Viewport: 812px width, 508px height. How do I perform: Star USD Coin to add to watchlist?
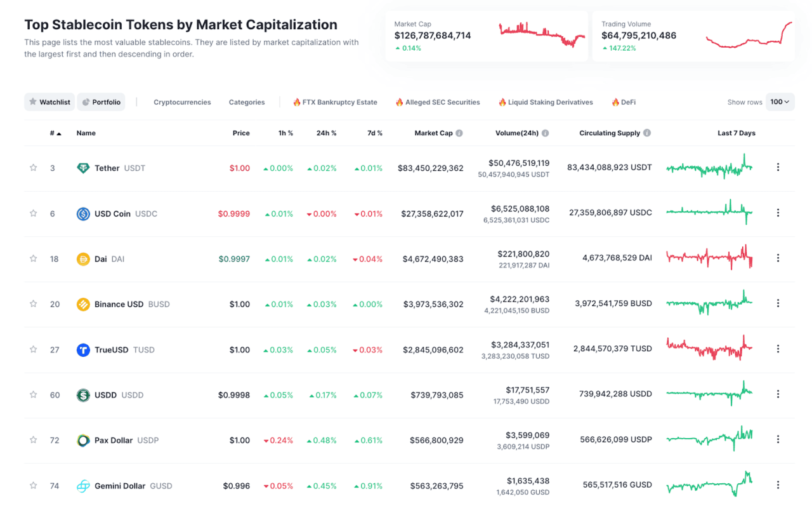point(34,213)
